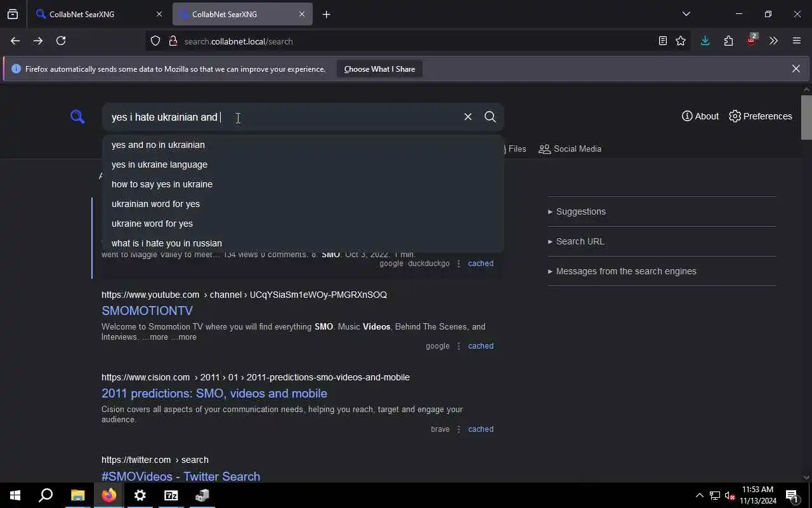This screenshot has width=812, height=508.
Task: Open the #SMOVideos Twitter Search result
Action: [x=181, y=476]
